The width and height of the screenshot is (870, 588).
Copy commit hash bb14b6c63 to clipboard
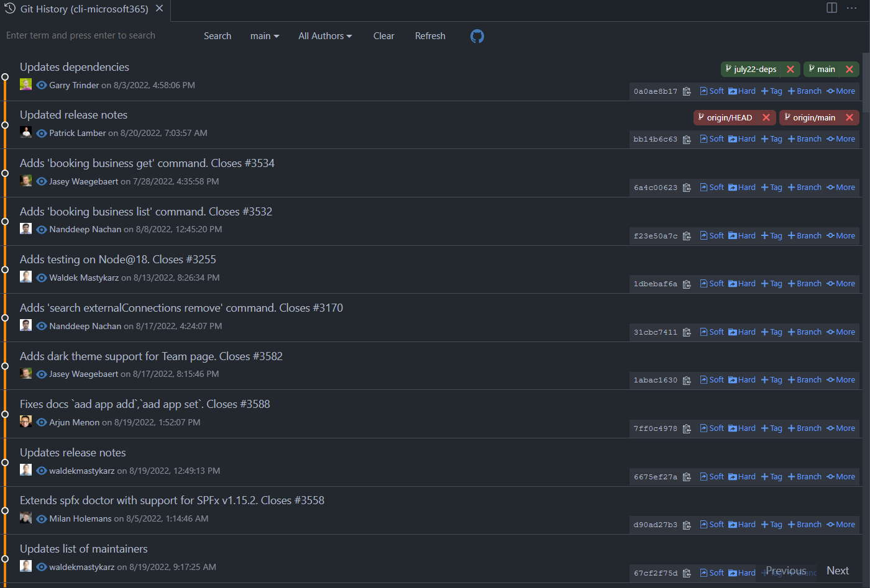pos(687,140)
